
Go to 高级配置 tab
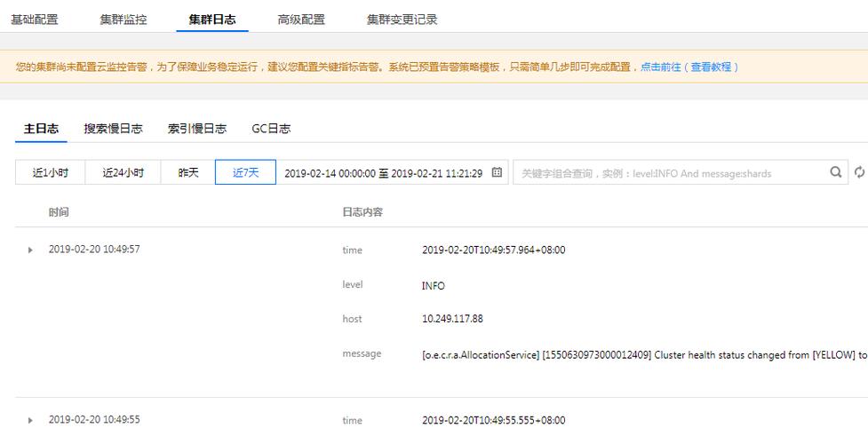(x=301, y=20)
